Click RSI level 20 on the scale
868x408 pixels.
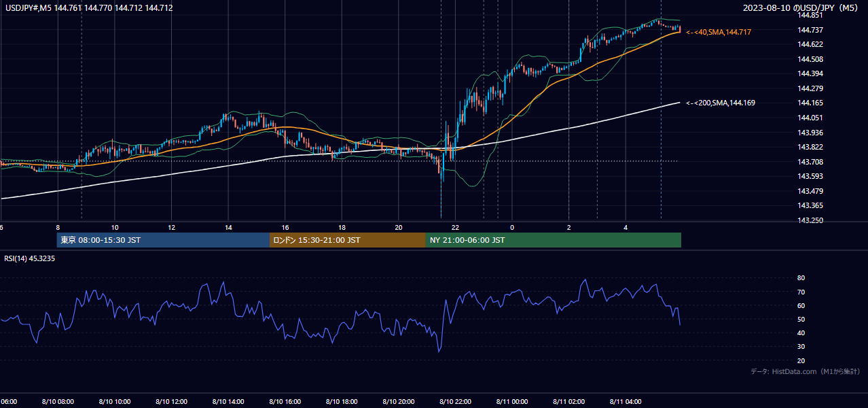coord(801,360)
